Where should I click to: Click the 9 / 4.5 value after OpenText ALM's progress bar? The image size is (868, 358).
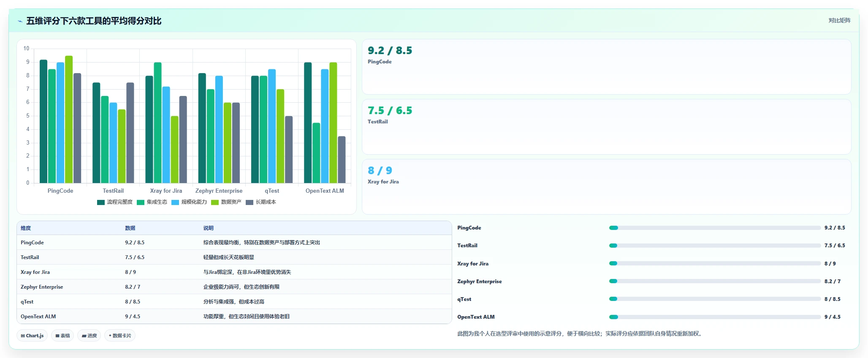(833, 317)
